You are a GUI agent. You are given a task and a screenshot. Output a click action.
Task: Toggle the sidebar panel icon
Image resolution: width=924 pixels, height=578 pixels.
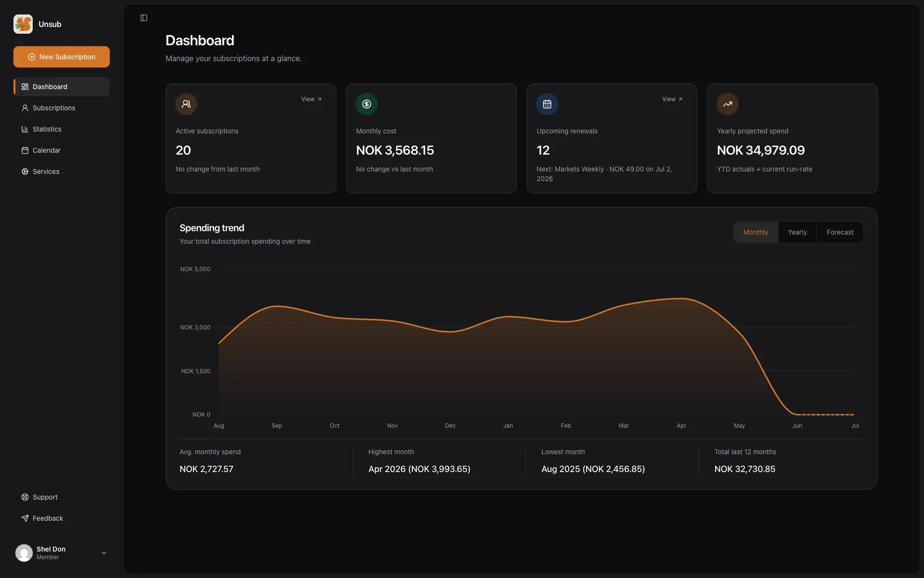point(144,18)
